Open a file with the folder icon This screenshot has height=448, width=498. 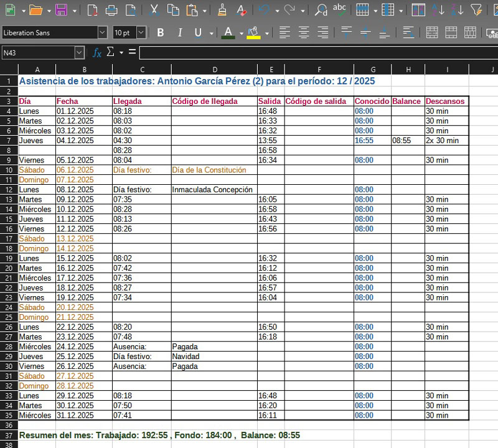[x=36, y=10]
